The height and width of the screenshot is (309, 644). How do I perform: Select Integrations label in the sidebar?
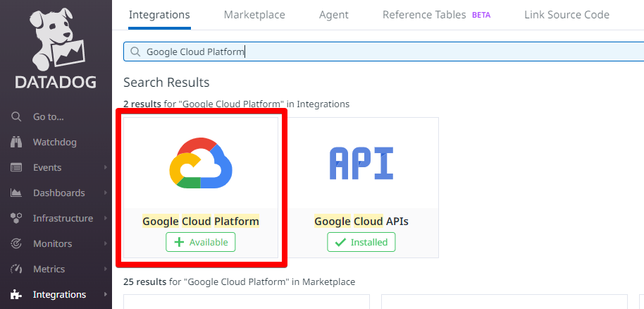click(x=60, y=295)
